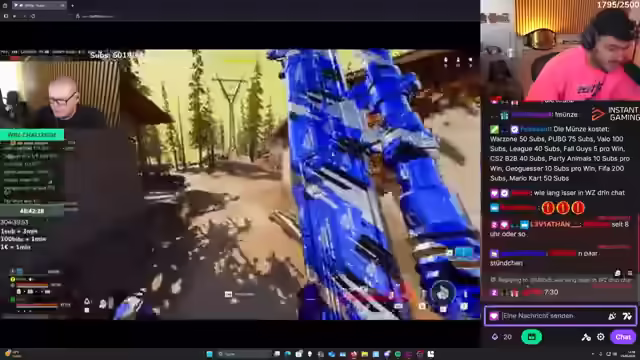Click chat message 'n paar stündchen'
This screenshot has width=640, height=360.
(543, 258)
